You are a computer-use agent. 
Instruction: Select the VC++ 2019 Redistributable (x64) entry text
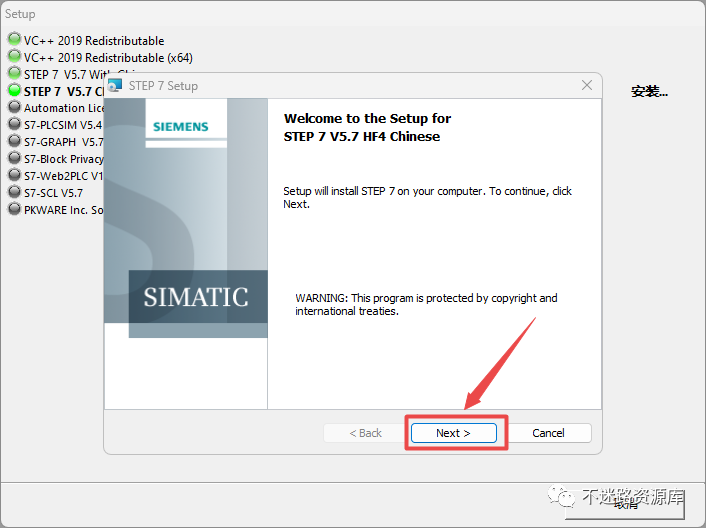tap(109, 58)
